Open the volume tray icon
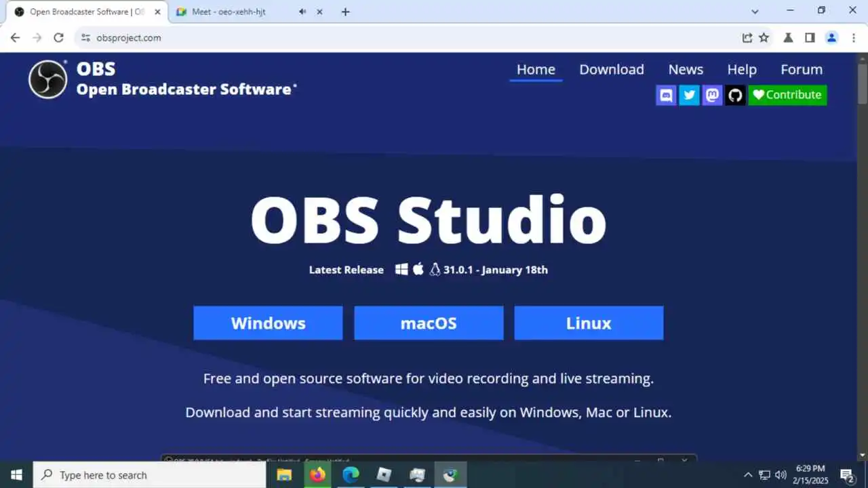The width and height of the screenshot is (868, 488). point(781,475)
